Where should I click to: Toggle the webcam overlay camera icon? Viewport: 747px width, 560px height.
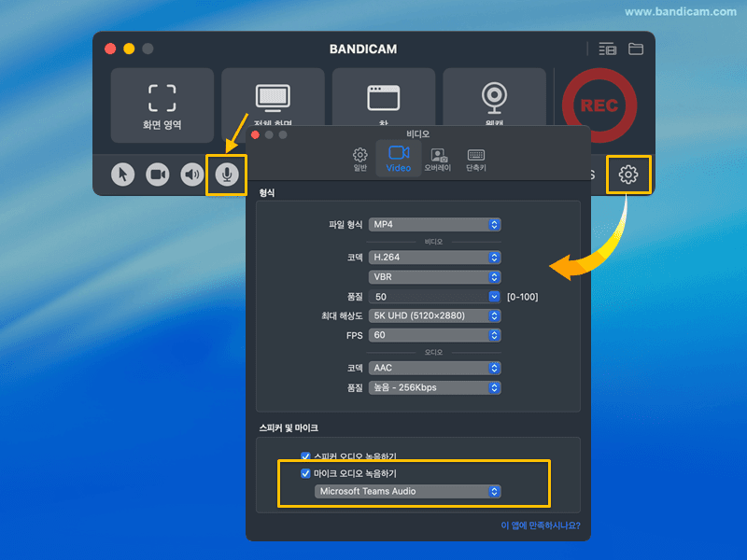[158, 175]
